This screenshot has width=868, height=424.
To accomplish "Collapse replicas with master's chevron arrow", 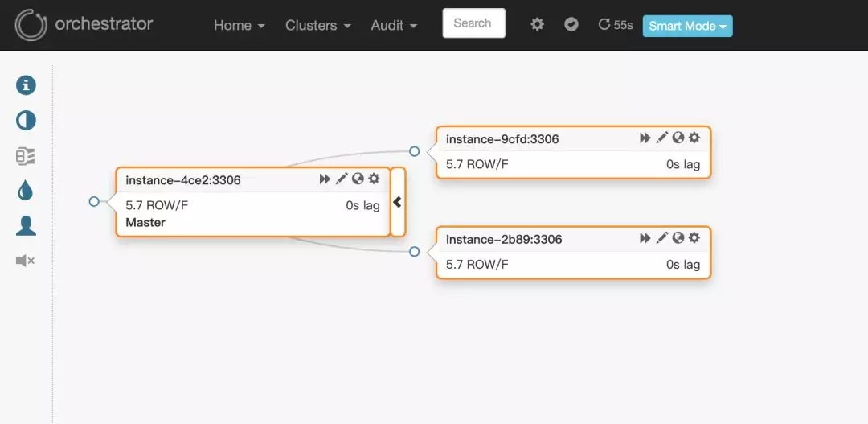I will pyautogui.click(x=397, y=202).
